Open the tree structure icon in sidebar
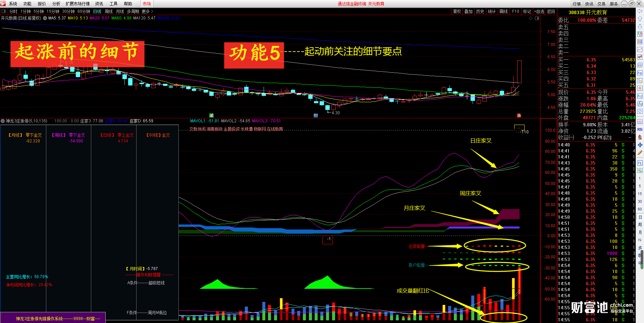 point(640,80)
